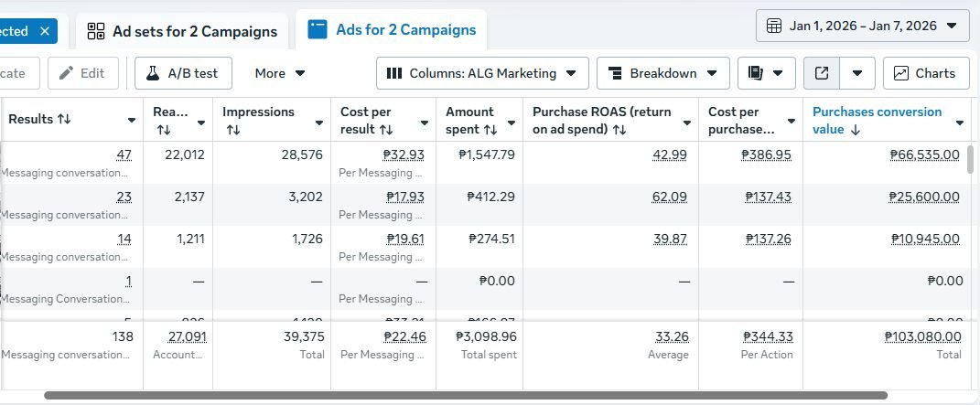Image resolution: width=980 pixels, height=405 pixels.
Task: Open the Charts view
Action: (x=925, y=73)
